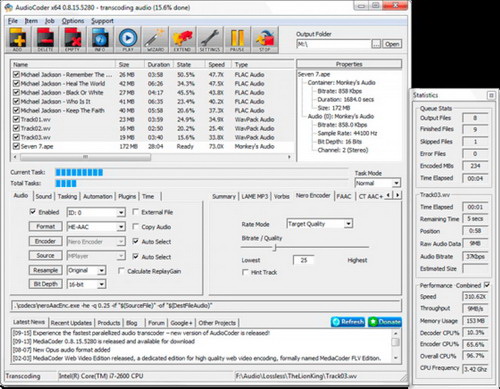Click the Resample button

pyautogui.click(x=45, y=270)
